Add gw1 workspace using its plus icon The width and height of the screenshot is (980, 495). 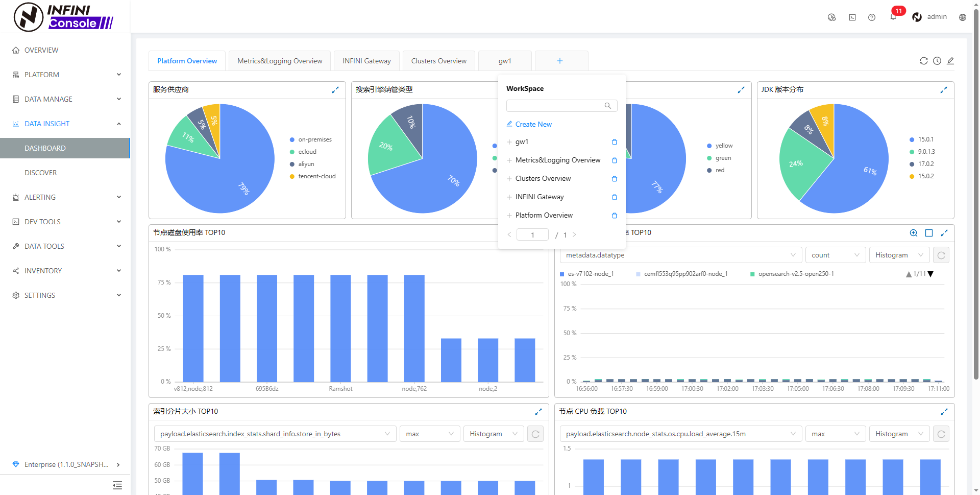coord(509,142)
